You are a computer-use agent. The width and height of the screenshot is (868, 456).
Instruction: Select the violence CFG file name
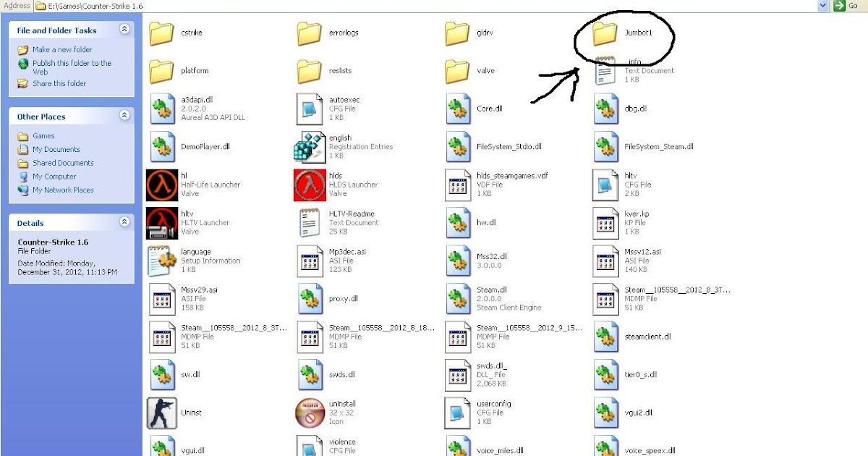click(x=342, y=442)
